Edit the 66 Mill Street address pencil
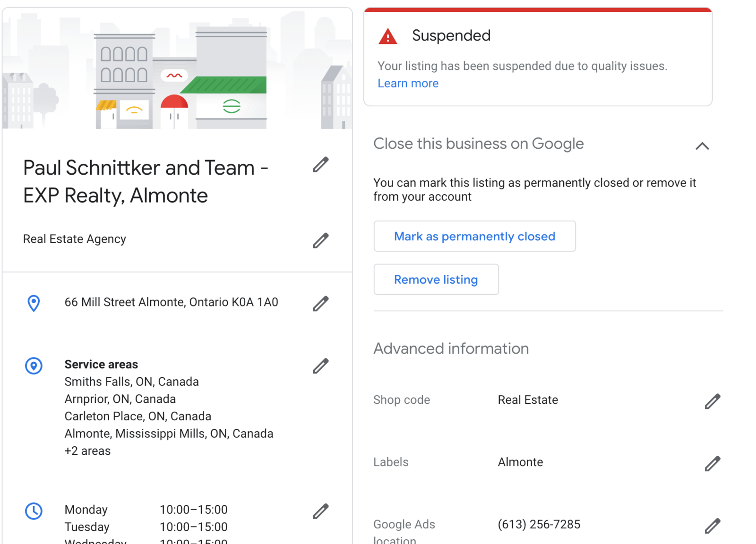The image size is (756, 544). point(320,304)
